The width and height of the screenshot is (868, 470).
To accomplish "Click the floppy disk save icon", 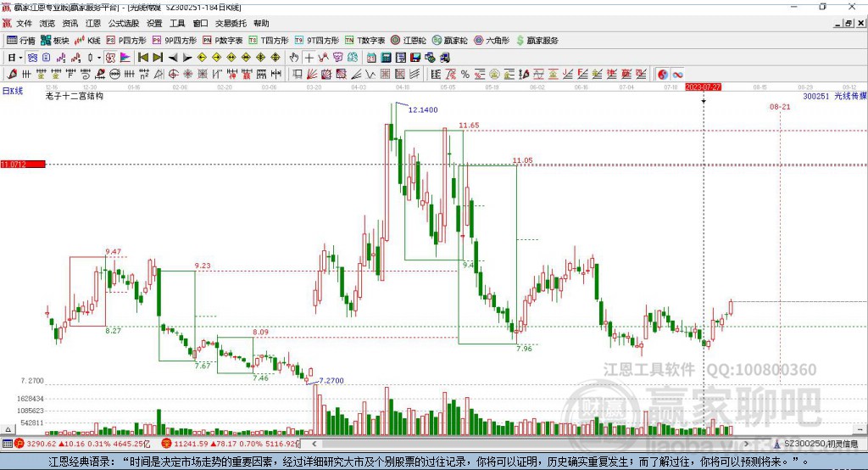I will pyautogui.click(x=415, y=58).
